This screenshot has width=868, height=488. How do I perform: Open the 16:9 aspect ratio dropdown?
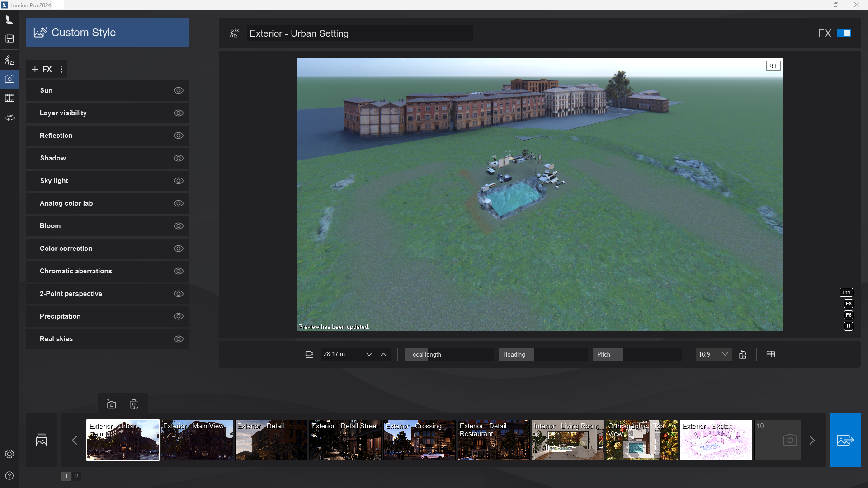click(x=713, y=354)
